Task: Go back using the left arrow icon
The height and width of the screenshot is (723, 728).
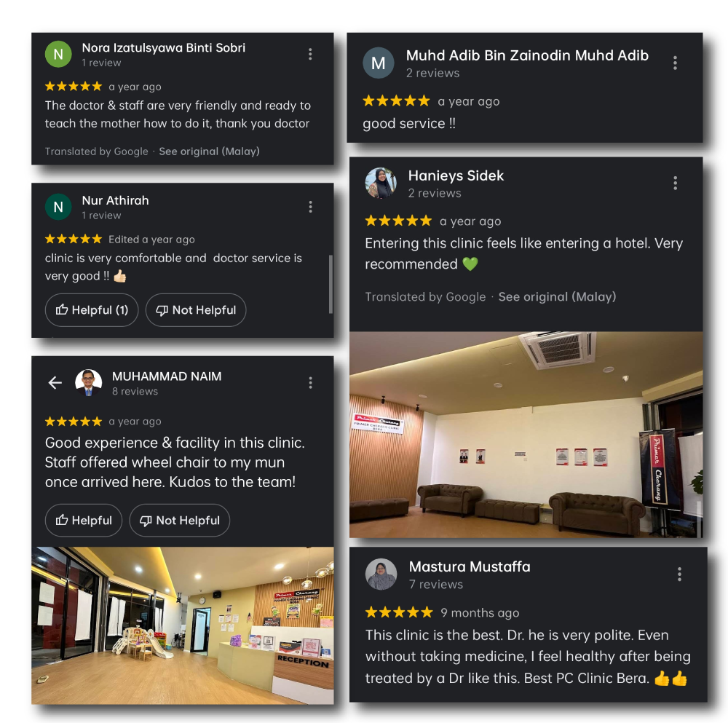Action: (55, 383)
